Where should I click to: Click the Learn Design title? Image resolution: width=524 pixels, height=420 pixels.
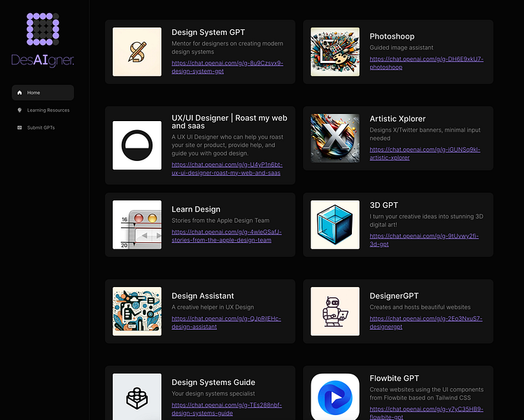click(x=196, y=209)
